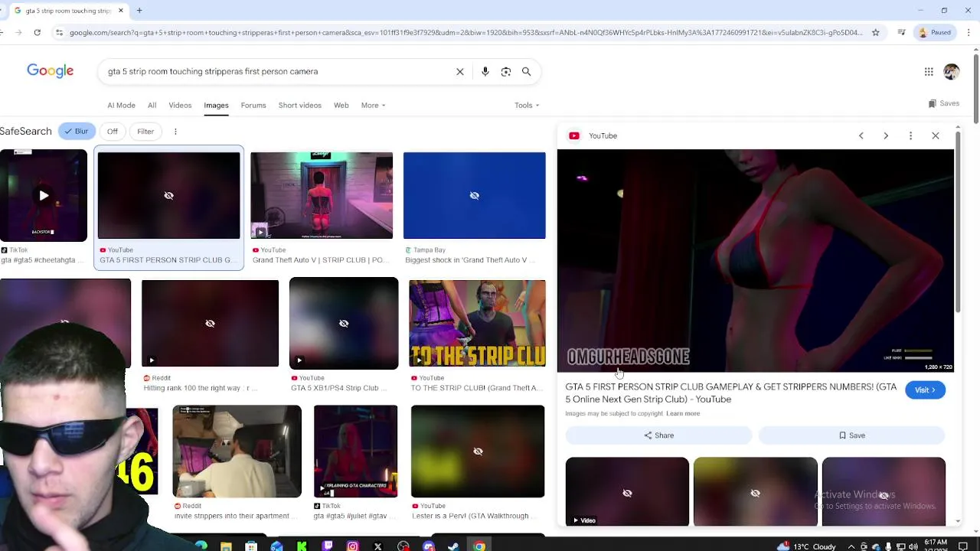
Task: Open 'GTA 5 FIRST PERSON STRIP CLUB GAMEPLAY' title link
Action: (730, 393)
